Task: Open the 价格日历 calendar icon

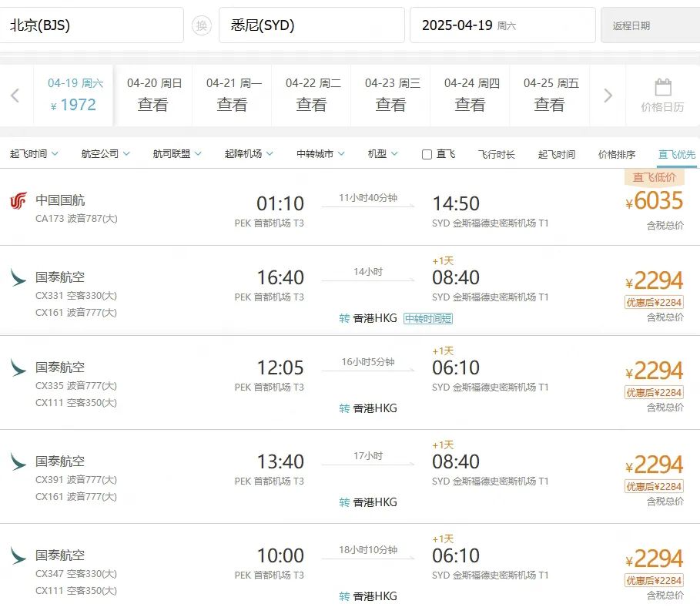Action: click(662, 95)
